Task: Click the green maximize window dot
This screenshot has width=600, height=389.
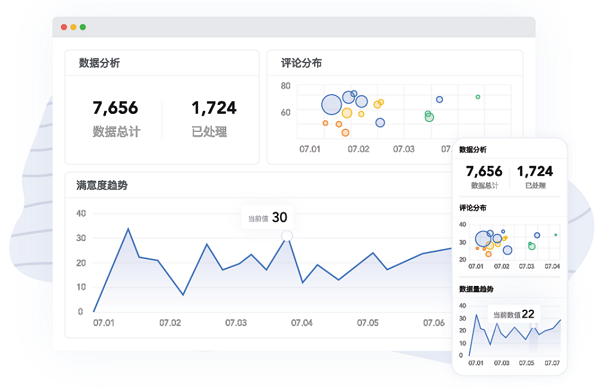Action: tap(83, 27)
